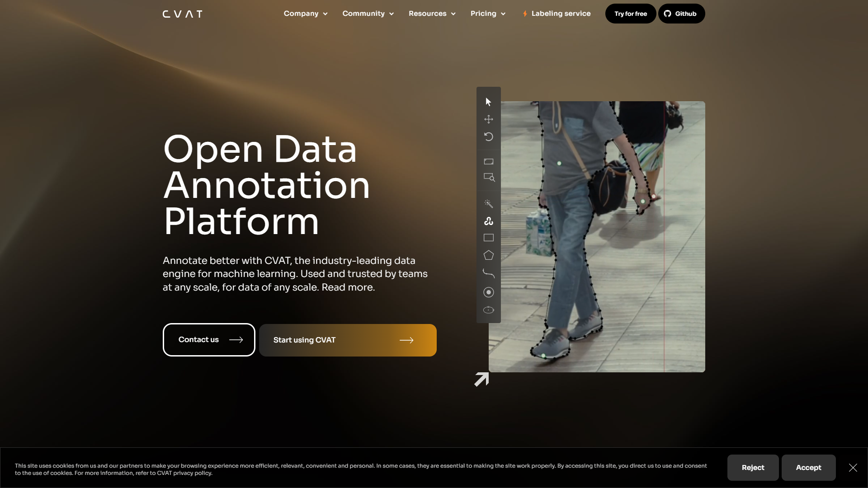Choose the rectangle annotation tool

click(x=488, y=238)
